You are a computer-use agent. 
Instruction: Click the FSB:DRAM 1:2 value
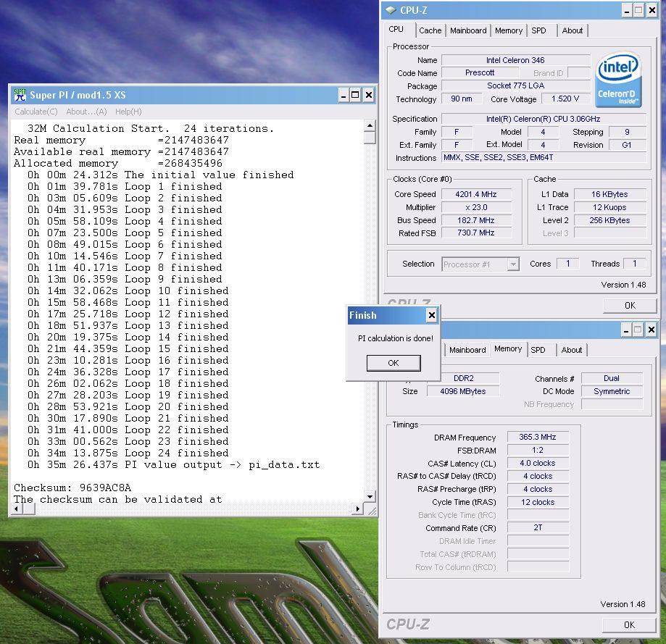tap(538, 450)
